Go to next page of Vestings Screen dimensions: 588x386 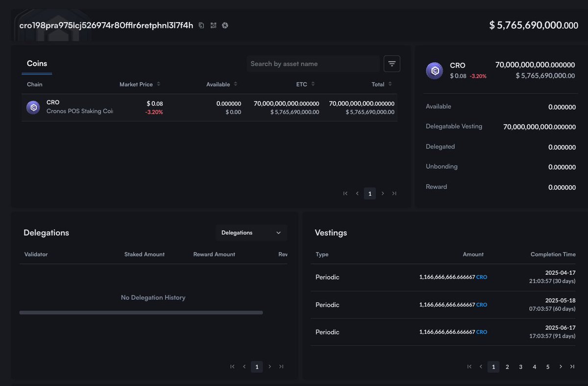click(x=561, y=366)
